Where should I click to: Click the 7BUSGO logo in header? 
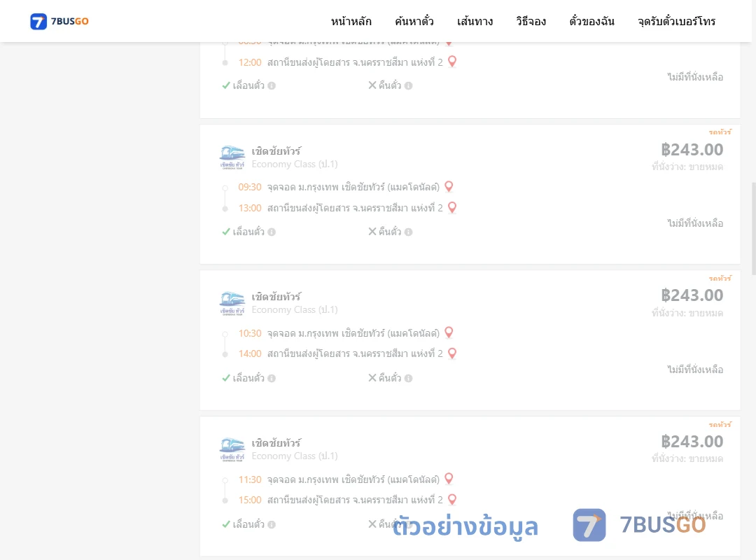click(59, 21)
